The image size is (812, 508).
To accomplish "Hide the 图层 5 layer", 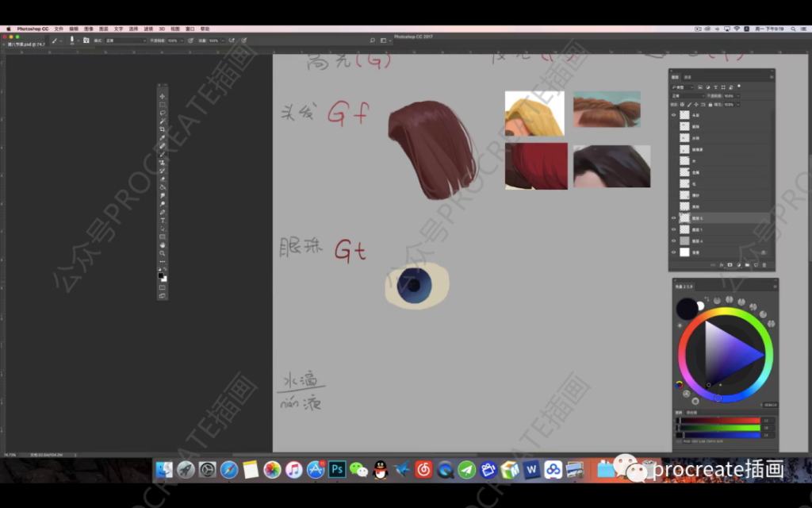I will pyautogui.click(x=674, y=217).
